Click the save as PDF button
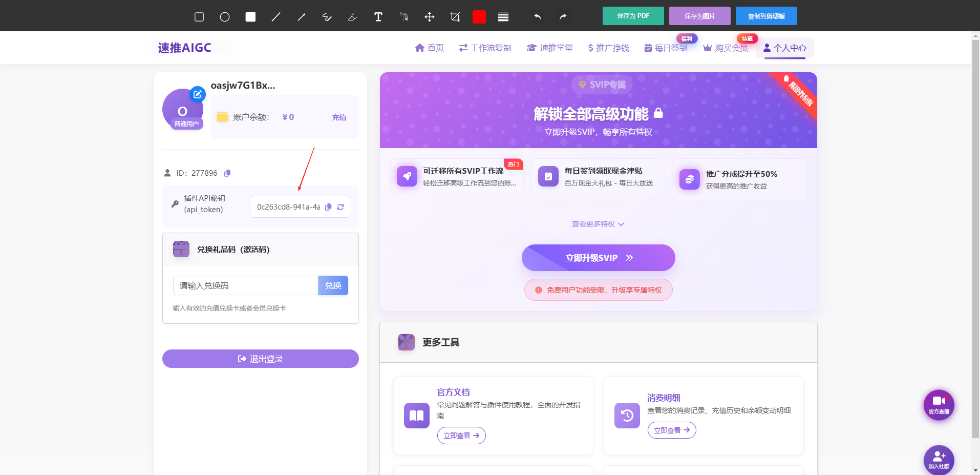This screenshot has width=980, height=475. pyautogui.click(x=633, y=16)
